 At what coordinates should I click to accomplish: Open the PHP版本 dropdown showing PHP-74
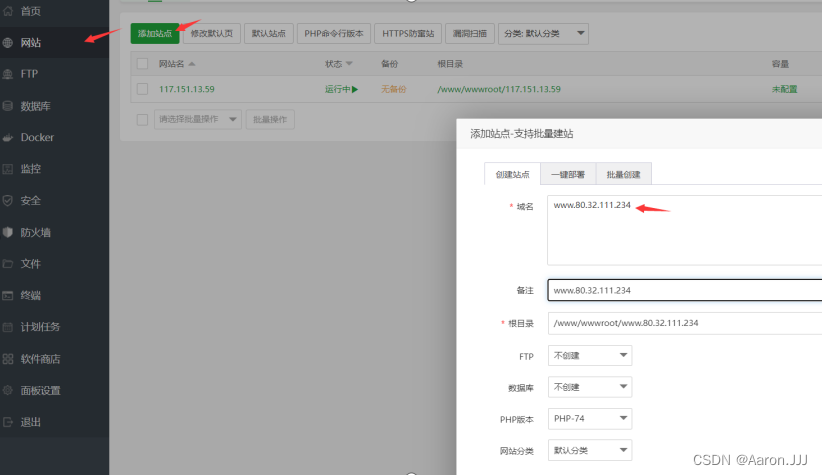pos(590,418)
